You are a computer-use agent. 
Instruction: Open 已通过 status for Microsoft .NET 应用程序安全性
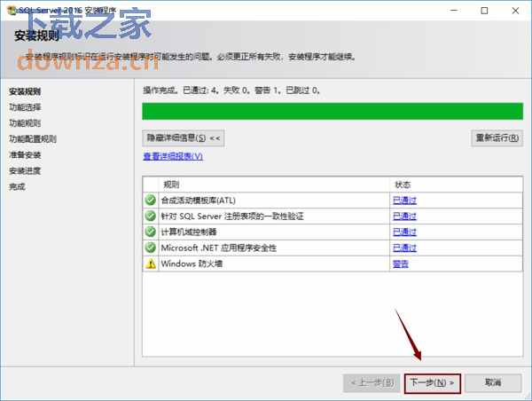(x=404, y=248)
